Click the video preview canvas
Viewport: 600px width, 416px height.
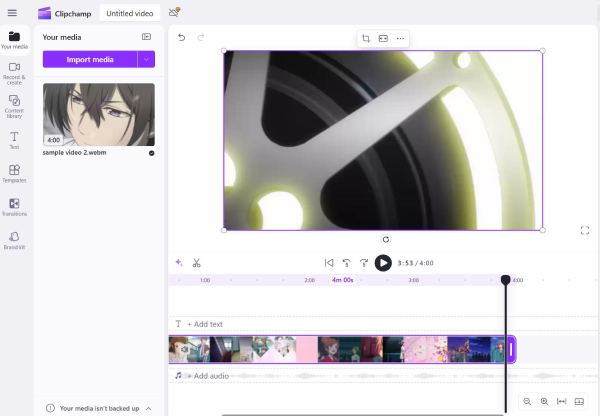pyautogui.click(x=383, y=140)
